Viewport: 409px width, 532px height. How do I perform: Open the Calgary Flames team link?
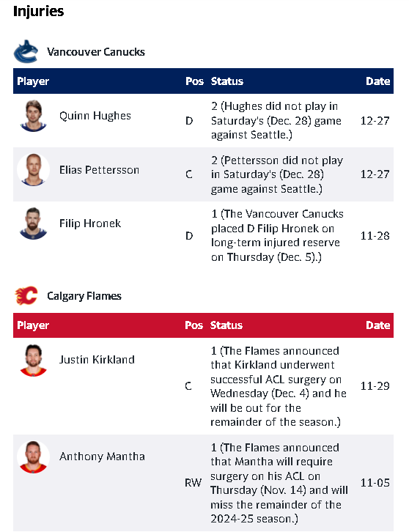pos(84,296)
